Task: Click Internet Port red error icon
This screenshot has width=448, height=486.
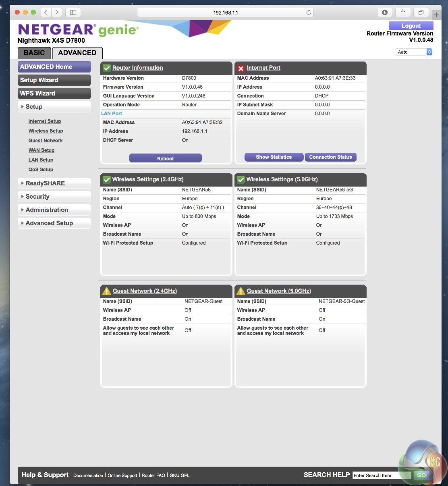Action: tap(241, 68)
